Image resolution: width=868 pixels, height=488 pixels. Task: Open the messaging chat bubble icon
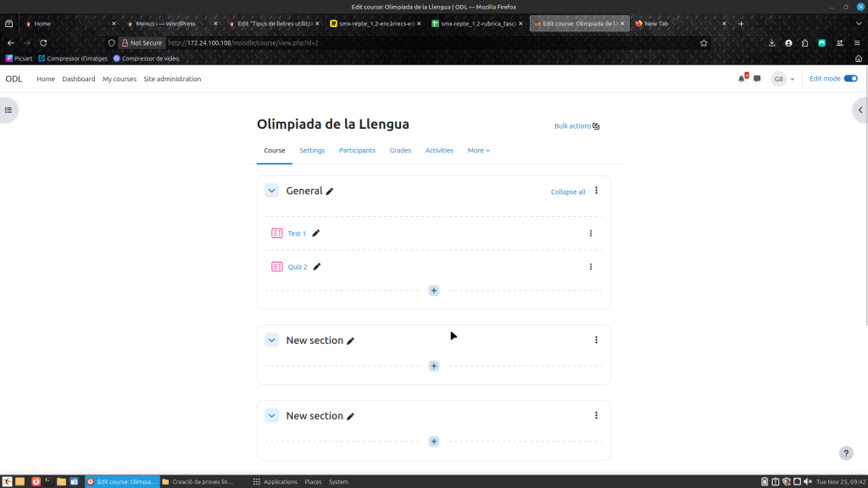[757, 79]
